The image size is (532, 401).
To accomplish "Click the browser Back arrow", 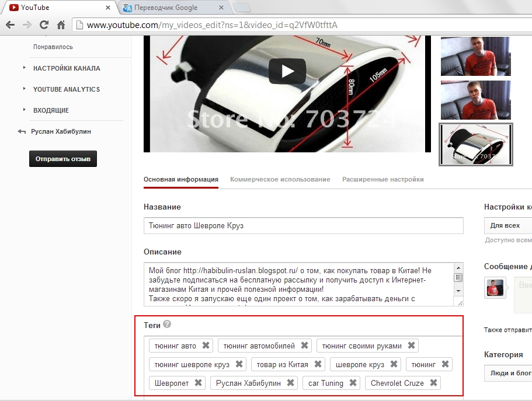I will pyautogui.click(x=11, y=25).
